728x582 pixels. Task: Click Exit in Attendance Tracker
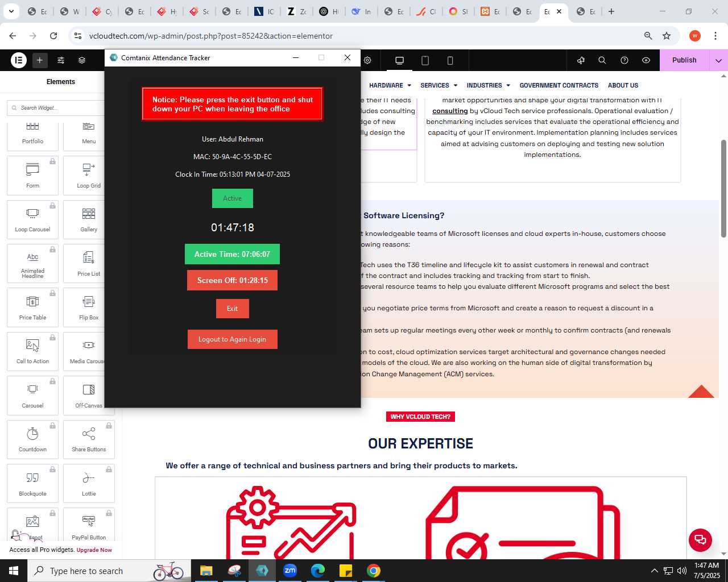click(232, 309)
